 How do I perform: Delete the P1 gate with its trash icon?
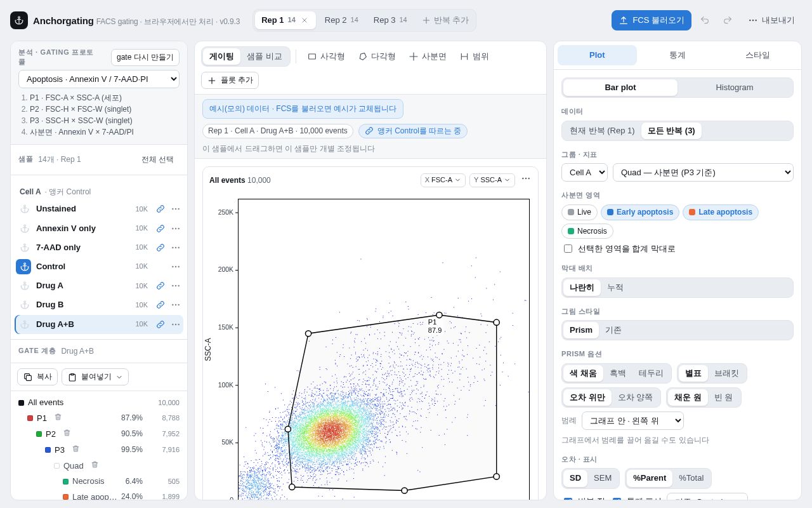pyautogui.click(x=58, y=417)
